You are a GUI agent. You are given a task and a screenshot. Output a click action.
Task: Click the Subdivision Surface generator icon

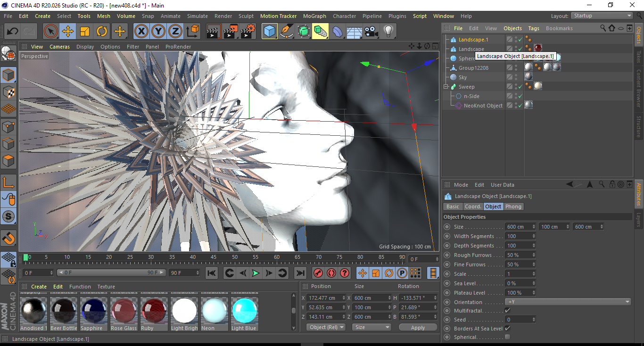point(304,32)
